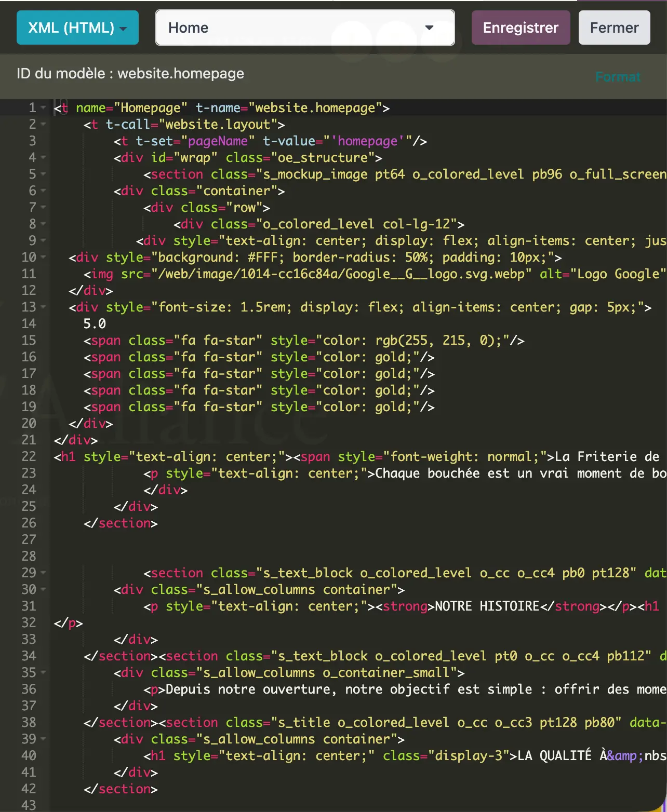
Task: Close the editor with Fermer
Action: (614, 28)
